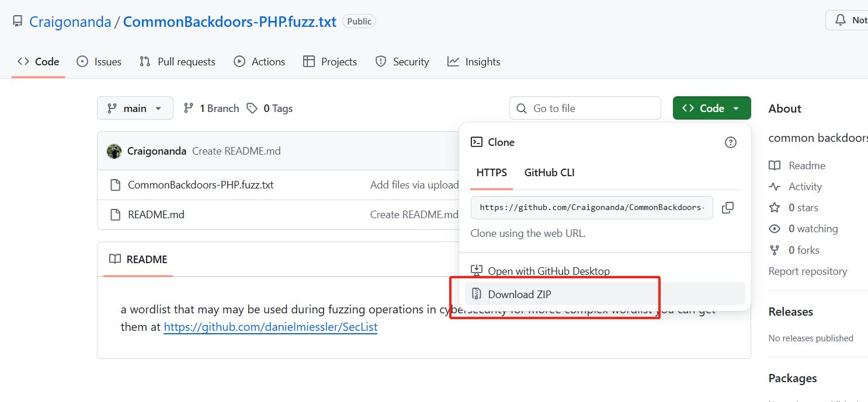Image resolution: width=868 pixels, height=402 pixels.
Task: Open the Pull requests tab
Action: click(178, 62)
